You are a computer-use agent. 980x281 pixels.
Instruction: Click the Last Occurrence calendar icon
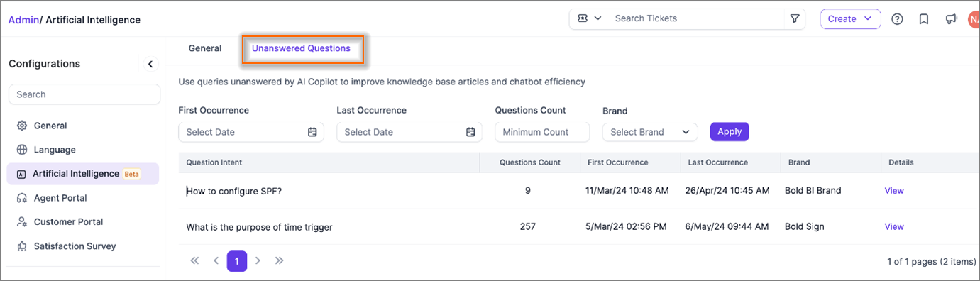pyautogui.click(x=470, y=132)
